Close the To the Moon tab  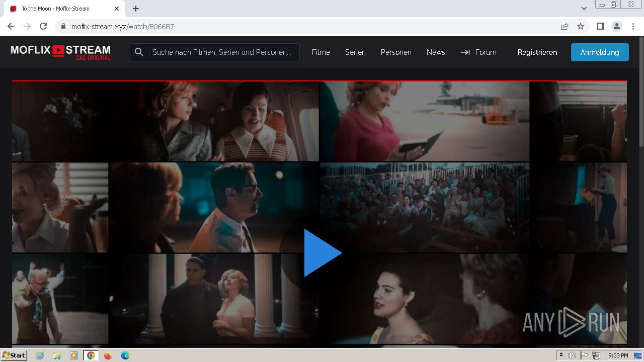pyautogui.click(x=117, y=9)
